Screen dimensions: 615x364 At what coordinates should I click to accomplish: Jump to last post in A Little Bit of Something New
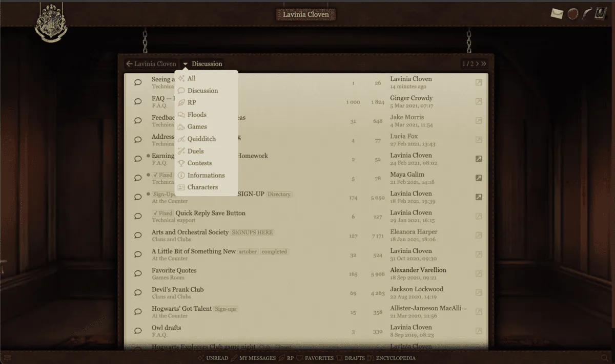click(479, 254)
